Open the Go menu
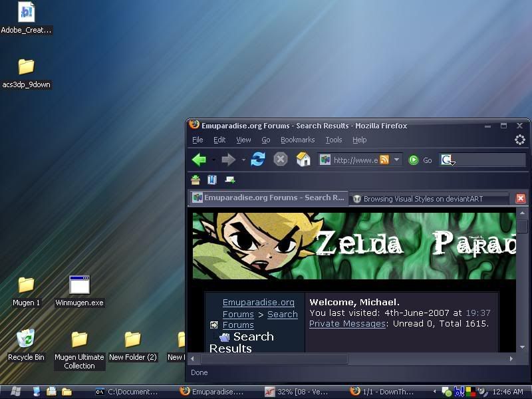The image size is (532, 399). point(265,140)
